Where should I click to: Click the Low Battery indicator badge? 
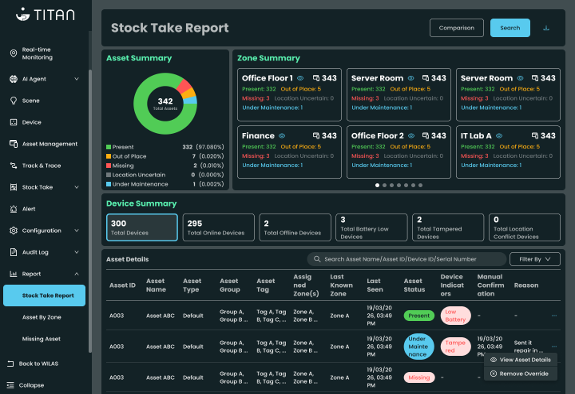(455, 315)
